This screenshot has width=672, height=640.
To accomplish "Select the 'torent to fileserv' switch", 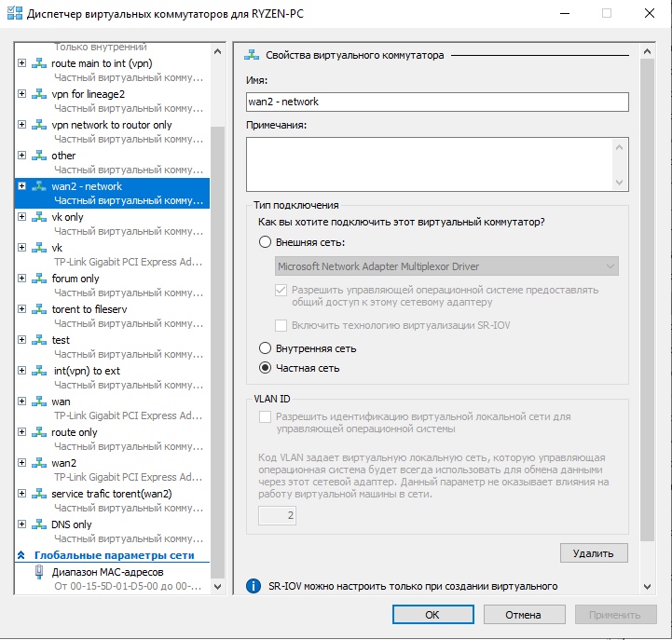I will coord(89,309).
